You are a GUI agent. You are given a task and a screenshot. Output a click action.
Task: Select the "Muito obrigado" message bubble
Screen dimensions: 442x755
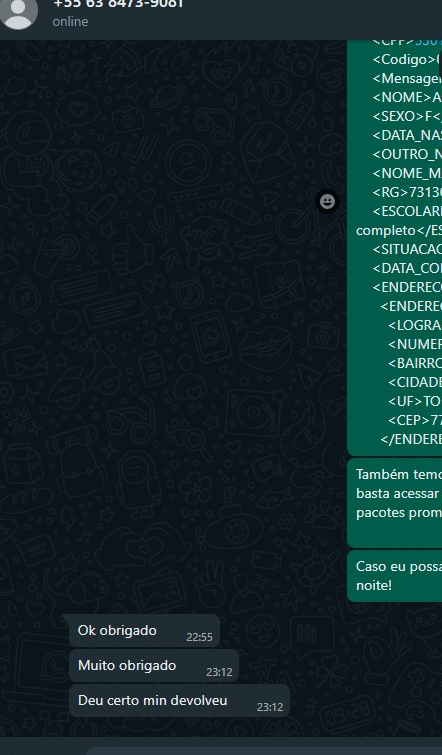tap(154, 665)
